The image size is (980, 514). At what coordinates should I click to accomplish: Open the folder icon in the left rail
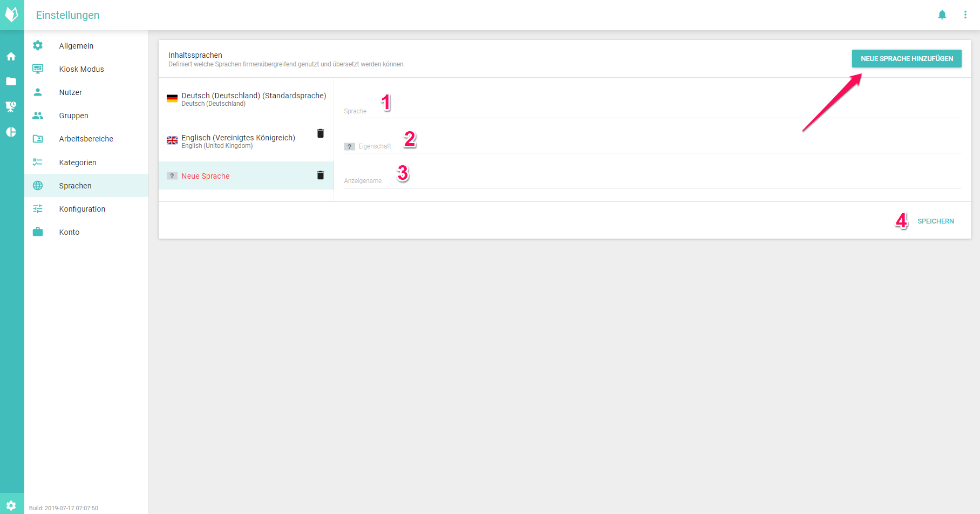tap(11, 82)
